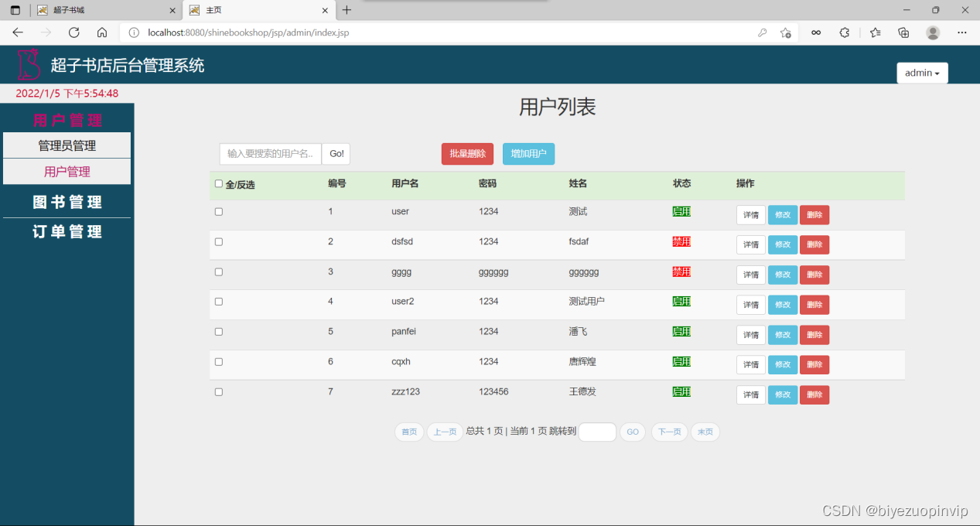The height and width of the screenshot is (526, 980).
Task: Open tab actions menu icon
Action: (15, 10)
